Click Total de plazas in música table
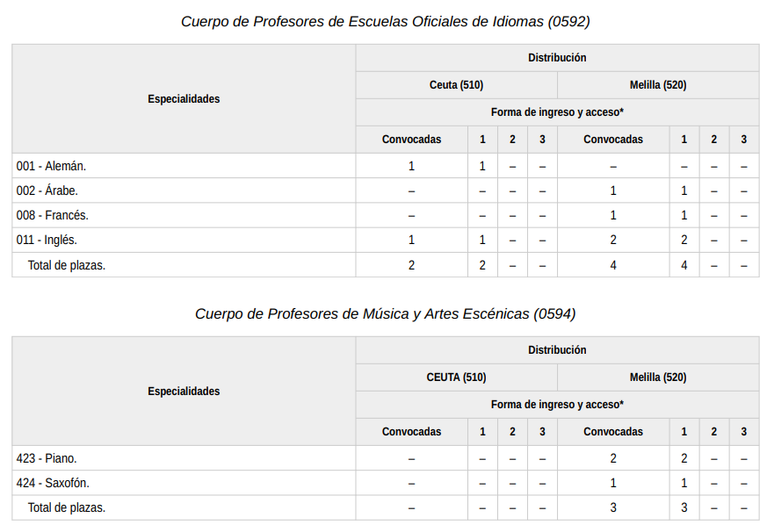This screenshot has height=532, width=774. point(67,507)
